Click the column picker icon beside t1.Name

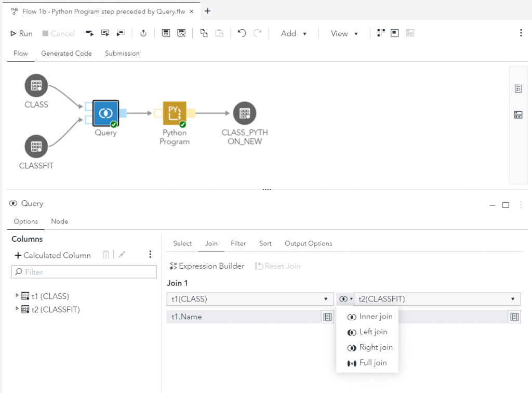(x=327, y=317)
